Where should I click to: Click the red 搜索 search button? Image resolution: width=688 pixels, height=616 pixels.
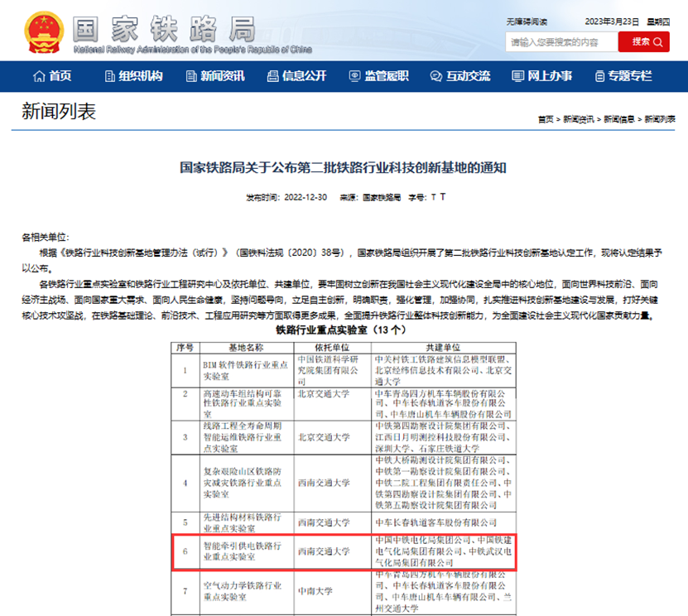[644, 41]
